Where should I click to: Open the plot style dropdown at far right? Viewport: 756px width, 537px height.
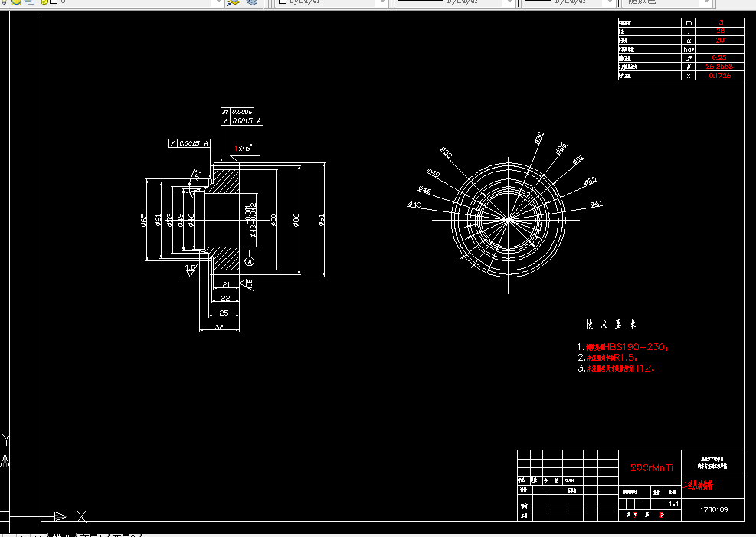(x=707, y=2)
